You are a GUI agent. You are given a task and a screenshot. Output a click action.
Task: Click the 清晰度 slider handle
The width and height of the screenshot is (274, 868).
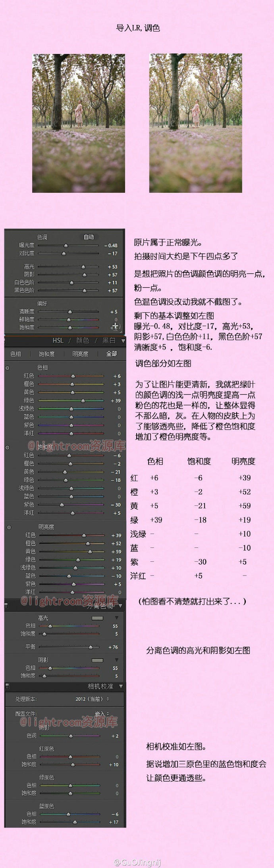pyautogui.click(x=70, y=312)
